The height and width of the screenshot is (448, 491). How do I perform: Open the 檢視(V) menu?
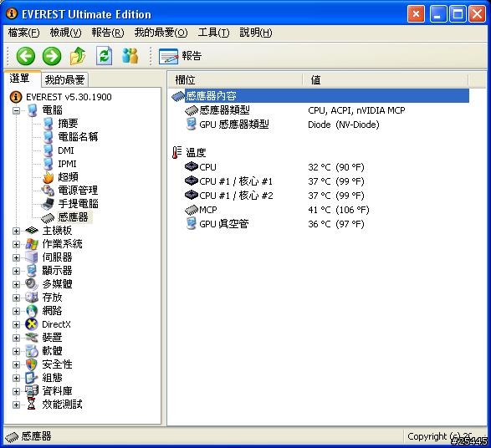click(x=65, y=33)
